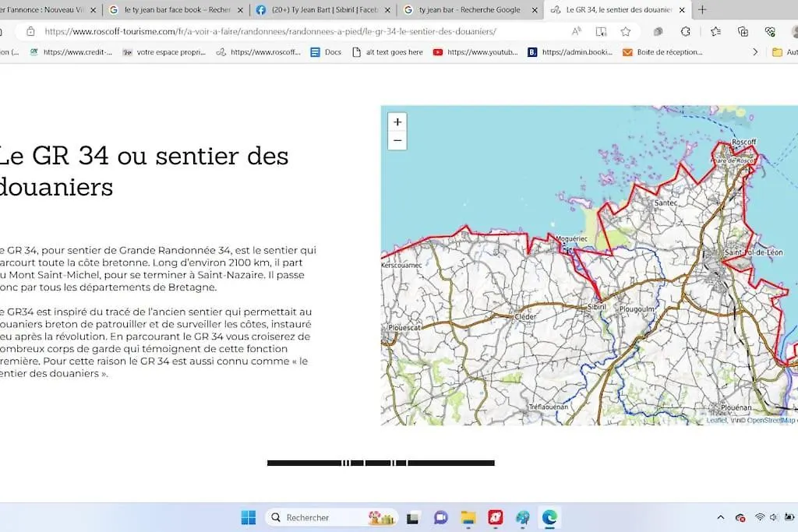Viewport: 798px width, 532px height.
Task: Expand the favorites bar overflow chevron
Action: pyautogui.click(x=755, y=52)
